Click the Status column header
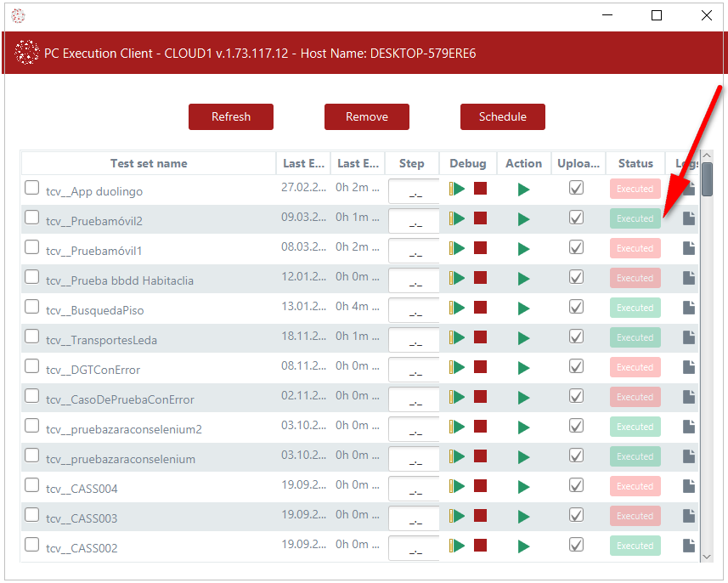Screen dimensions: 728x583 (635, 163)
